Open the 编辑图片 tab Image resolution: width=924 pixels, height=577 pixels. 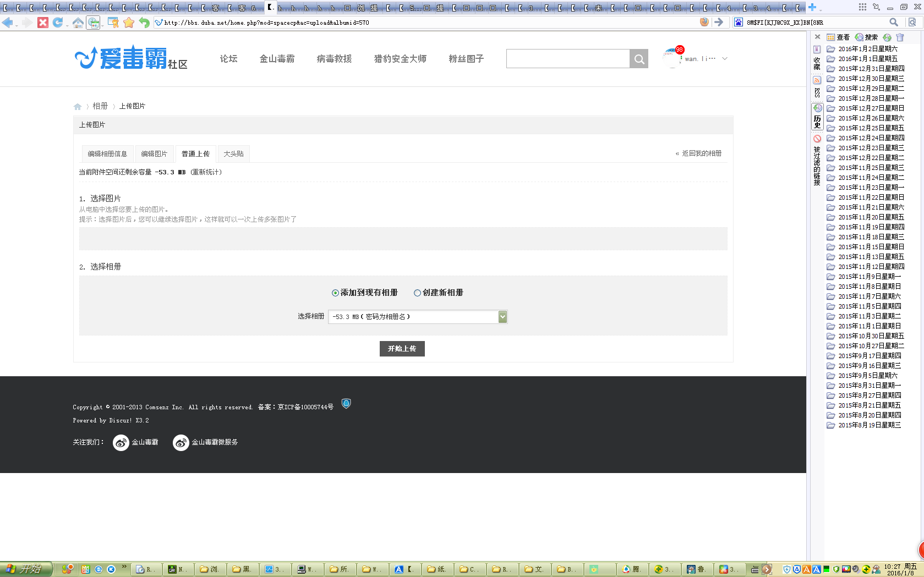(154, 154)
